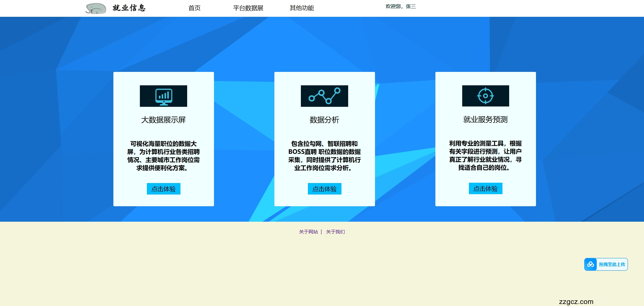Click the 就业信息 site title
Viewport: 644px width, 306px height.
pos(129,8)
